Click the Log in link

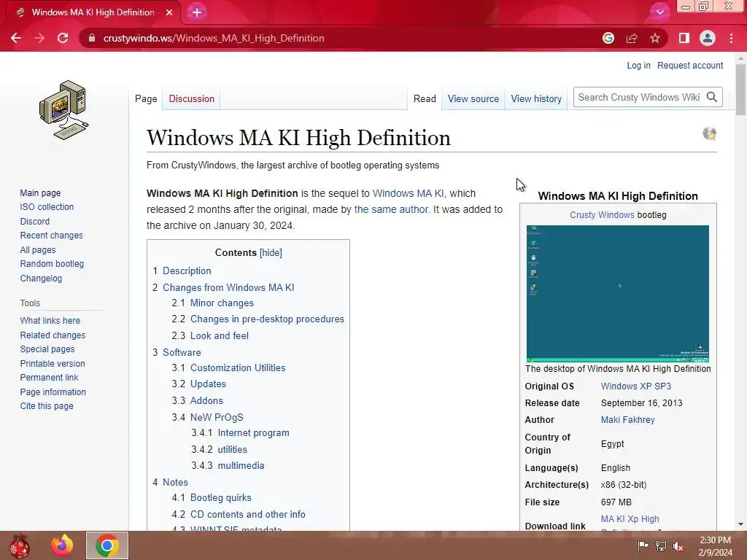pos(638,65)
